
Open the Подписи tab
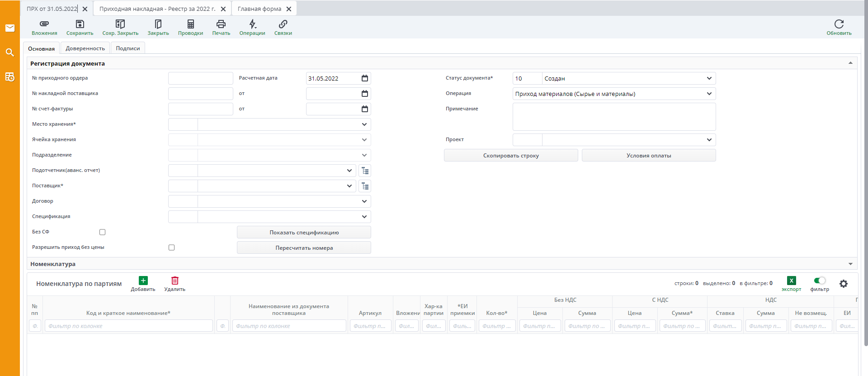tap(128, 48)
